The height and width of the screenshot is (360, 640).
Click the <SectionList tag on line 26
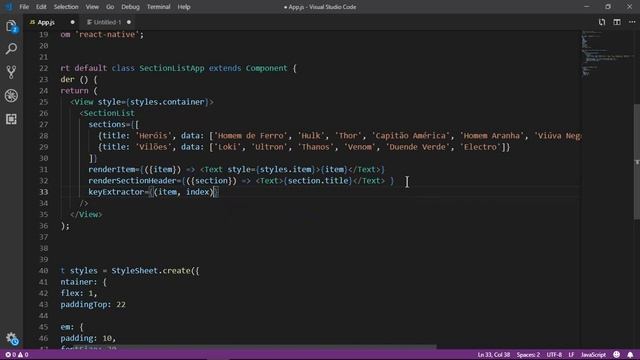[107, 113]
